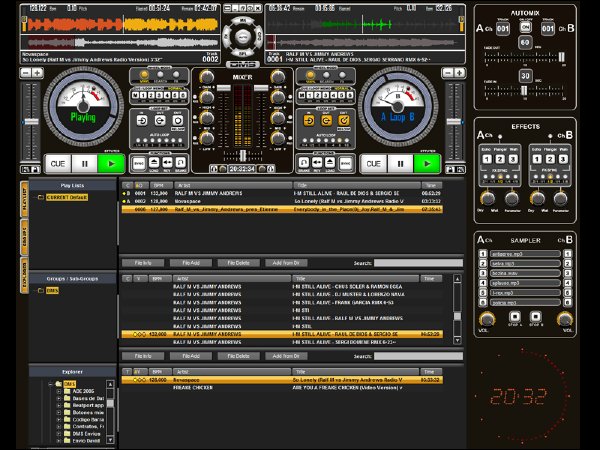Image resolution: width=600 pixels, height=450 pixels.
Task: Click sampler STOP B button
Action: coord(535,317)
